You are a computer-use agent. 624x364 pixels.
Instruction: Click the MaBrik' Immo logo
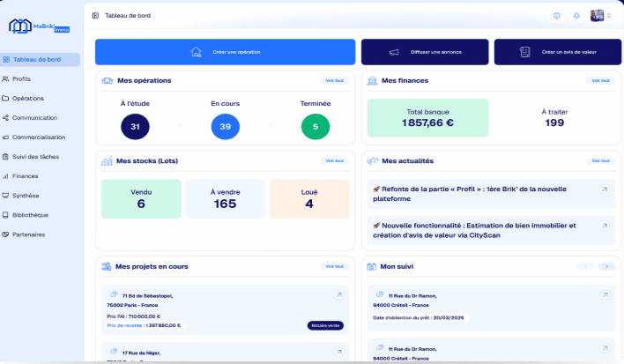(x=40, y=28)
